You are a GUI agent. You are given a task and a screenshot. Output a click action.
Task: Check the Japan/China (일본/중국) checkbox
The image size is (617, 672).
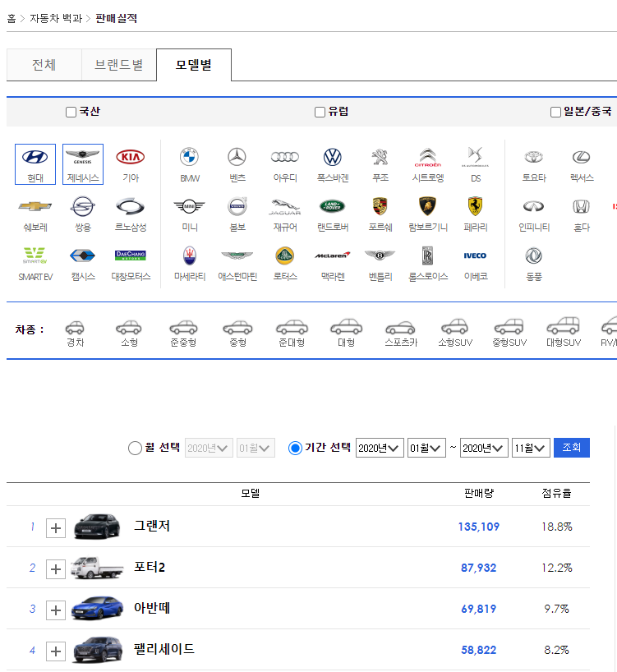tap(555, 112)
